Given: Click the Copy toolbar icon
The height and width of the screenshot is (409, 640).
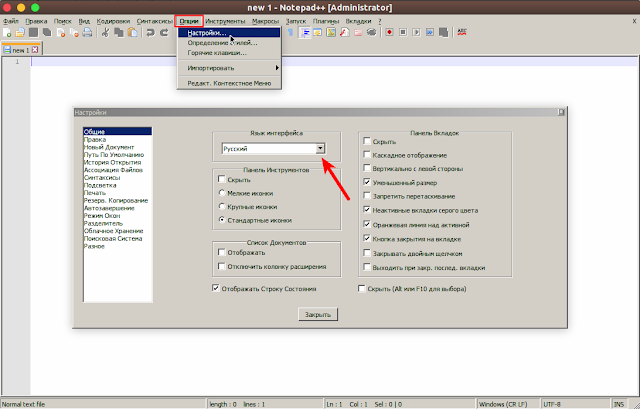Looking at the screenshot, I should [119, 33].
